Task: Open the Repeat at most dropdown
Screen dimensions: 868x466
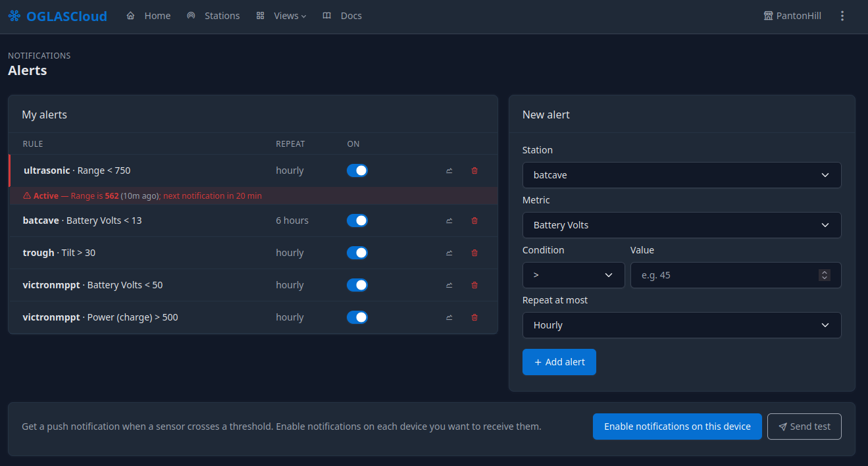Action: point(682,325)
